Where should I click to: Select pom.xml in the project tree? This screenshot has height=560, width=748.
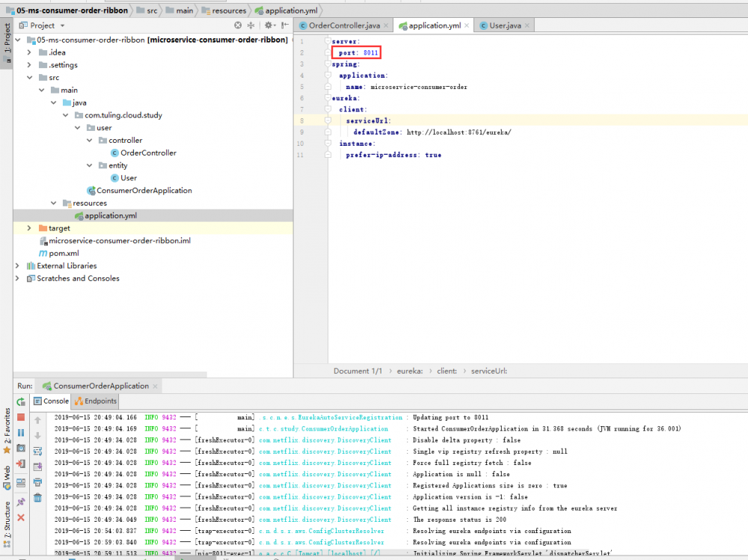point(63,253)
